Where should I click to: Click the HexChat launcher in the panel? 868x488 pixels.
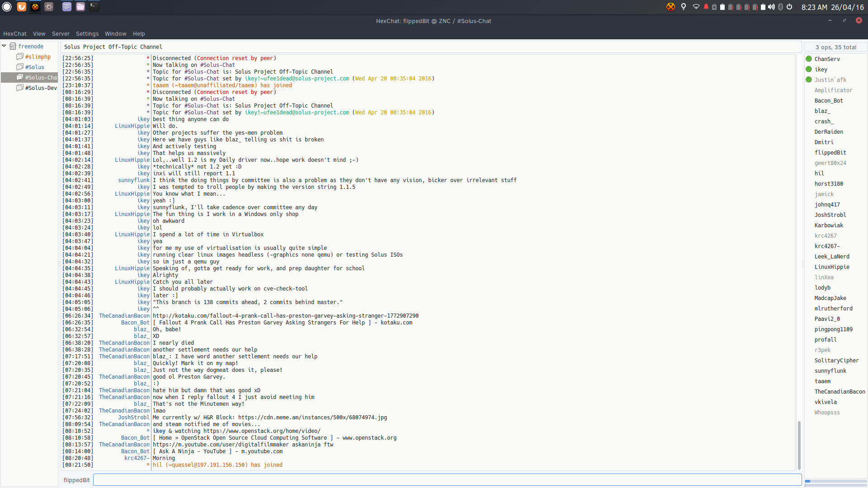(35, 7)
